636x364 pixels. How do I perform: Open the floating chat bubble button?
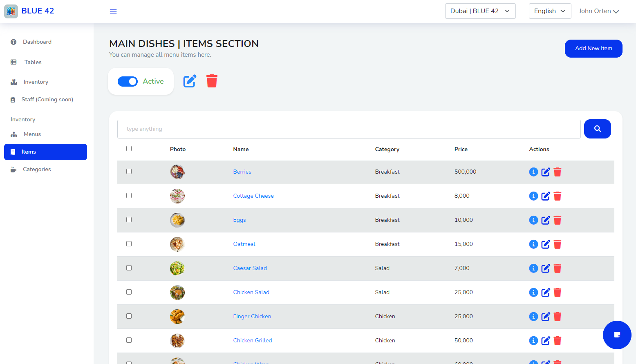[x=617, y=335]
